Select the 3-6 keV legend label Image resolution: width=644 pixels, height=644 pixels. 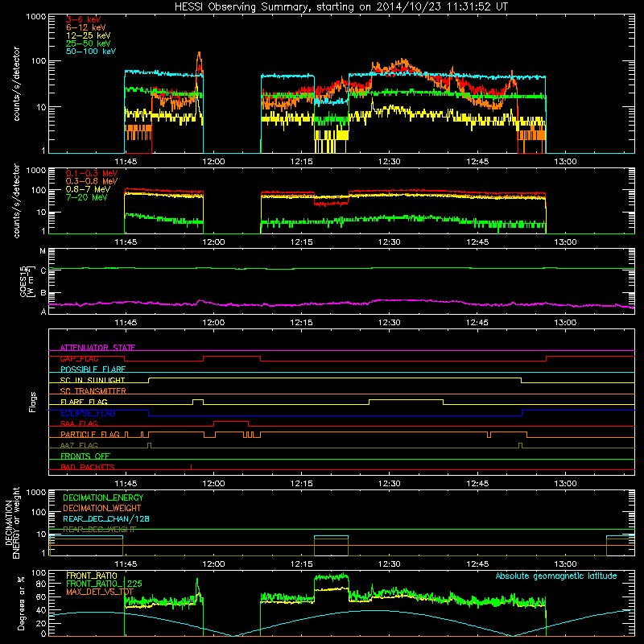click(84, 19)
